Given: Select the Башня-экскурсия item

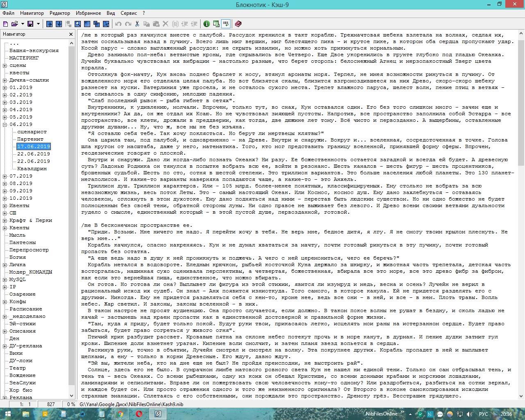Looking at the screenshot, I should 34,50.
